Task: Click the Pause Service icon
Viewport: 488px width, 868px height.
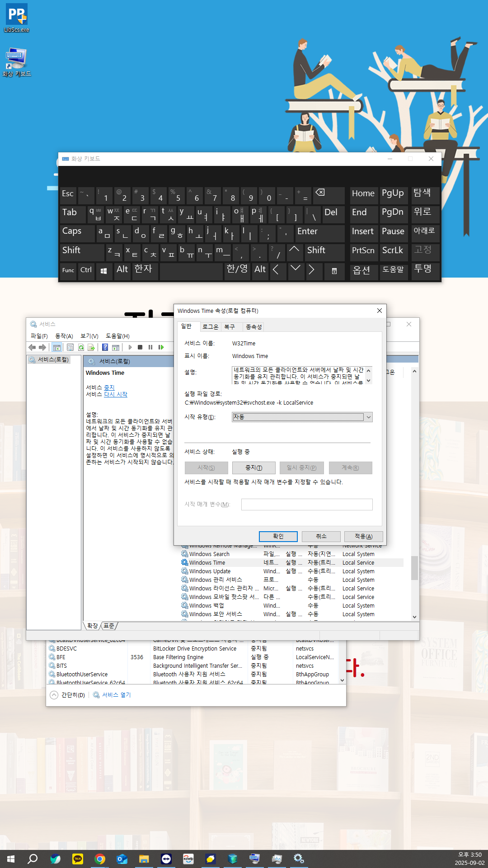Action: point(150,347)
